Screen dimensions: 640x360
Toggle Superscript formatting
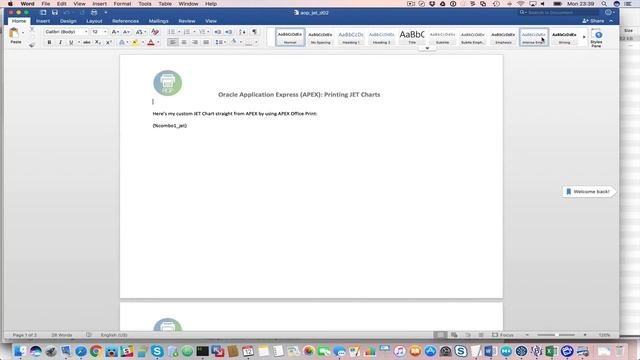(x=109, y=42)
